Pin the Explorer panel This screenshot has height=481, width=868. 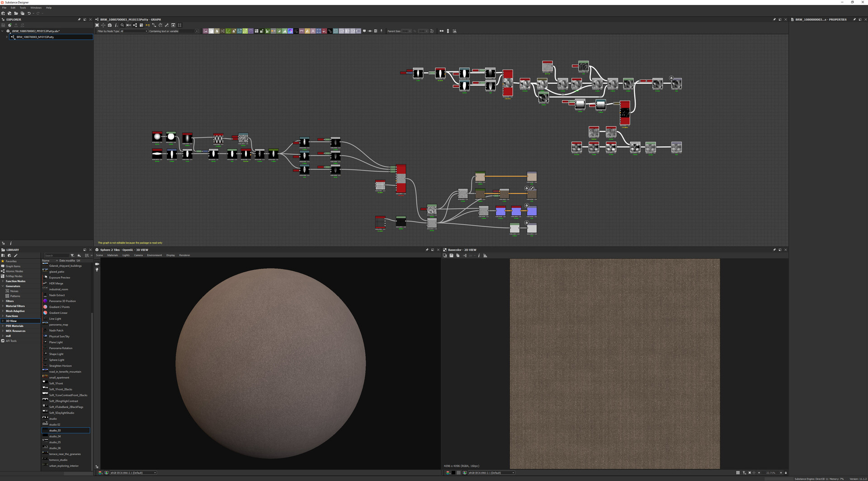[x=79, y=19]
